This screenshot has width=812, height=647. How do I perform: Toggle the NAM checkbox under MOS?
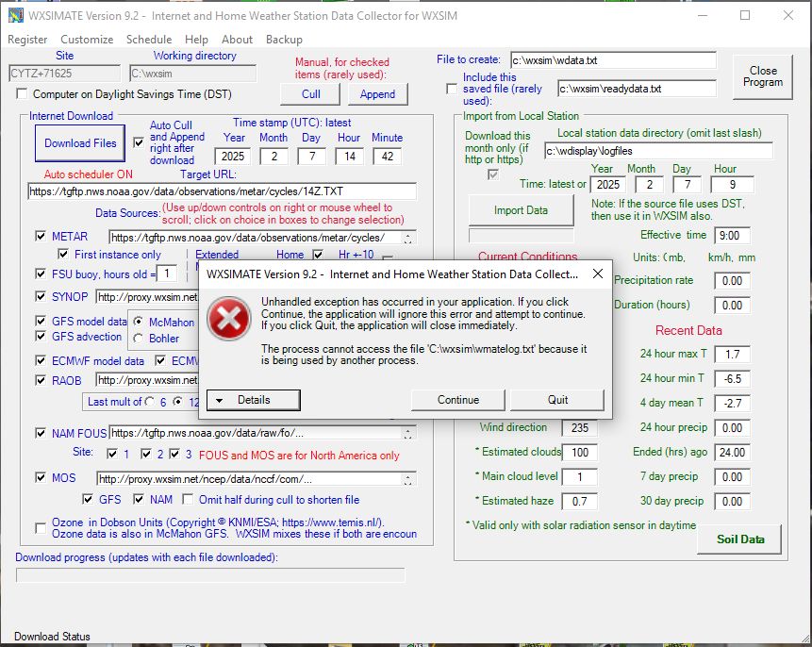point(139,499)
